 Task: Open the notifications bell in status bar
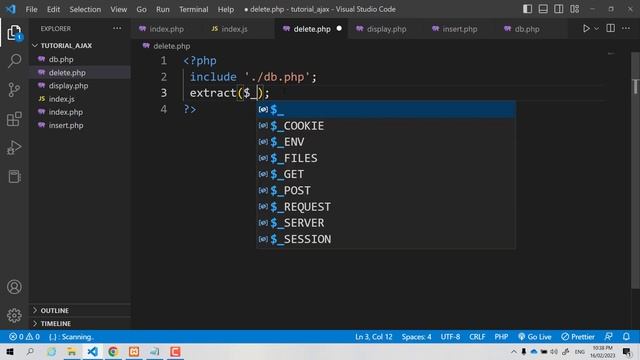click(626, 337)
